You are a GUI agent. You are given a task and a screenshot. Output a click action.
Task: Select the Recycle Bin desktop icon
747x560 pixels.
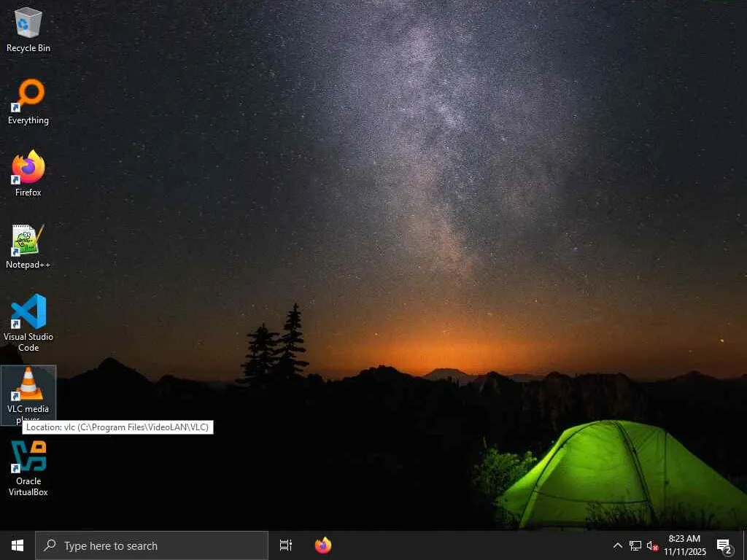point(28,29)
